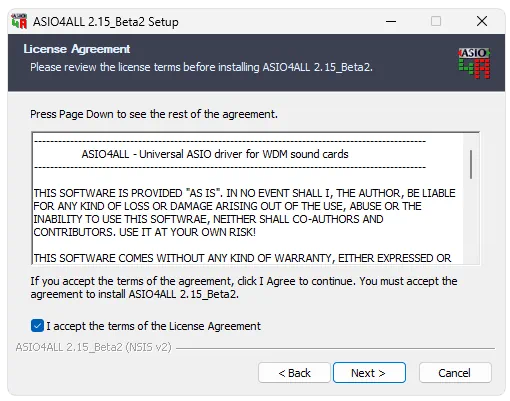This screenshot has height=401, width=510.
Task: Minimize the ASIO4ALL Setup window
Action: [391, 22]
